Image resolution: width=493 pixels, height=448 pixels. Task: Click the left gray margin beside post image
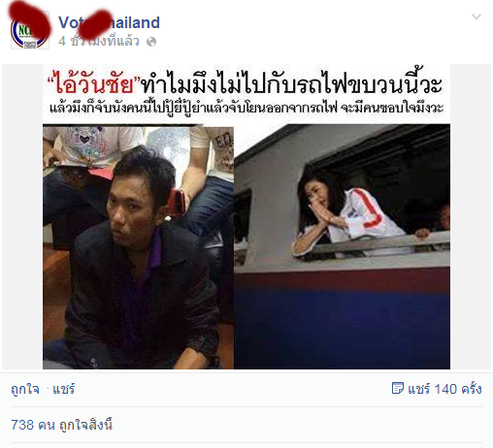pos(22,216)
